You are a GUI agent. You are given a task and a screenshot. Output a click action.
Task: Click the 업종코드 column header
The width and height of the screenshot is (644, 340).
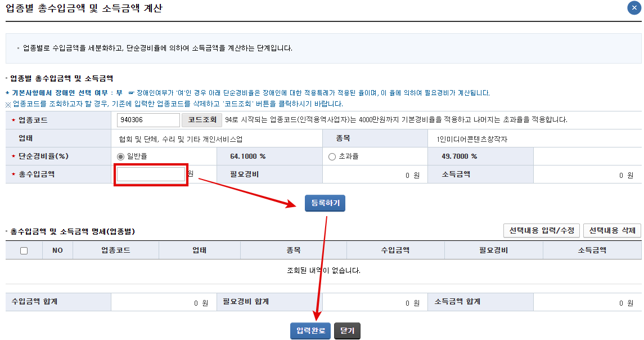pyautogui.click(x=115, y=250)
